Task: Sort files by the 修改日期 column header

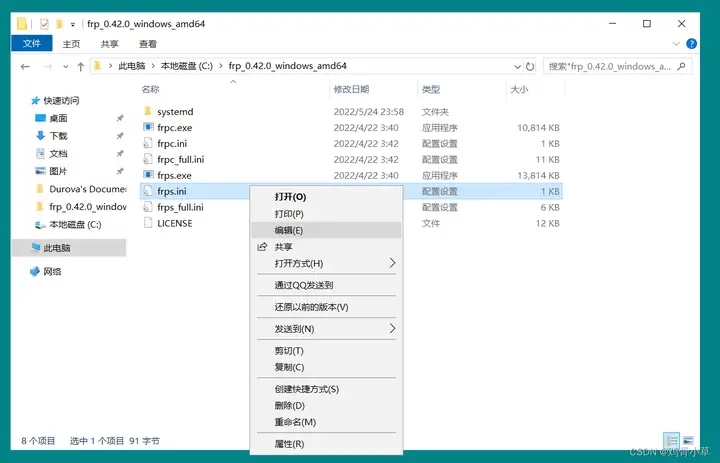Action: point(351,90)
